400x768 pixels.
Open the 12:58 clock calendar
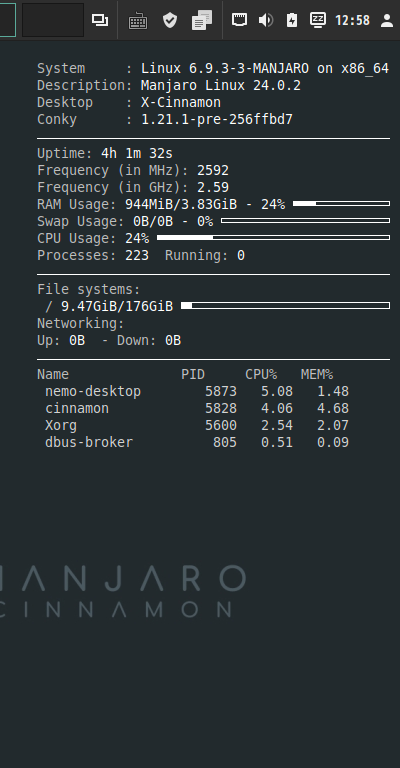point(353,21)
